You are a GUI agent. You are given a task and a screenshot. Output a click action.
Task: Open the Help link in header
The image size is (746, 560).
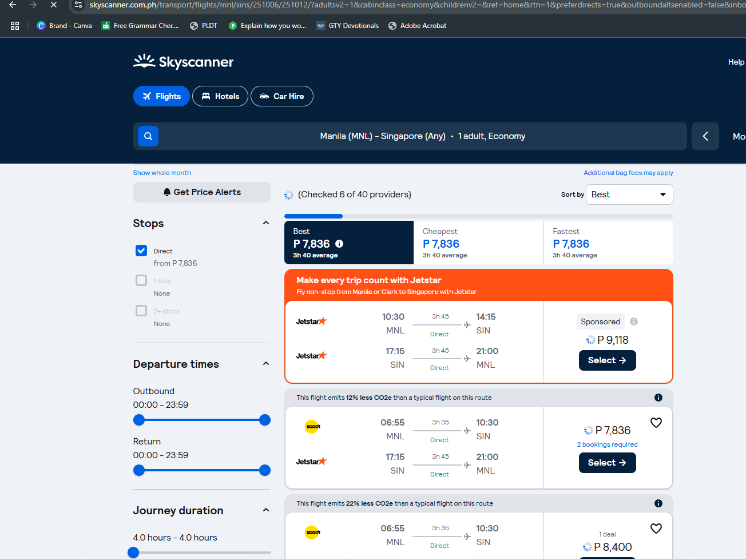tap(736, 62)
